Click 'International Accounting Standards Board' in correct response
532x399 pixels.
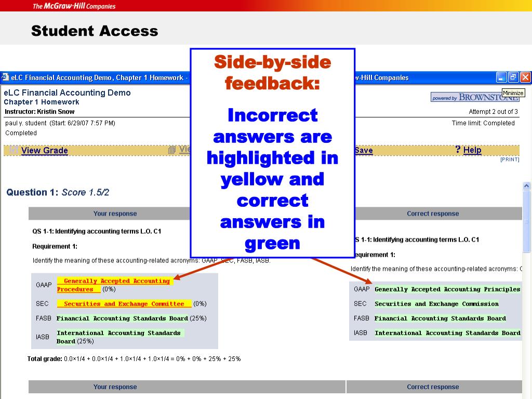coord(447,333)
